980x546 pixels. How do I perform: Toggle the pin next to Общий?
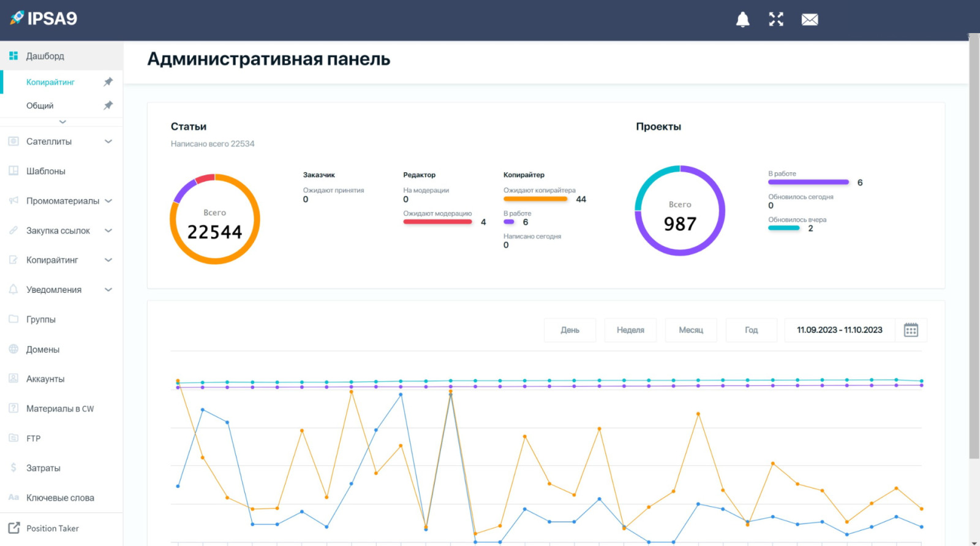108,105
